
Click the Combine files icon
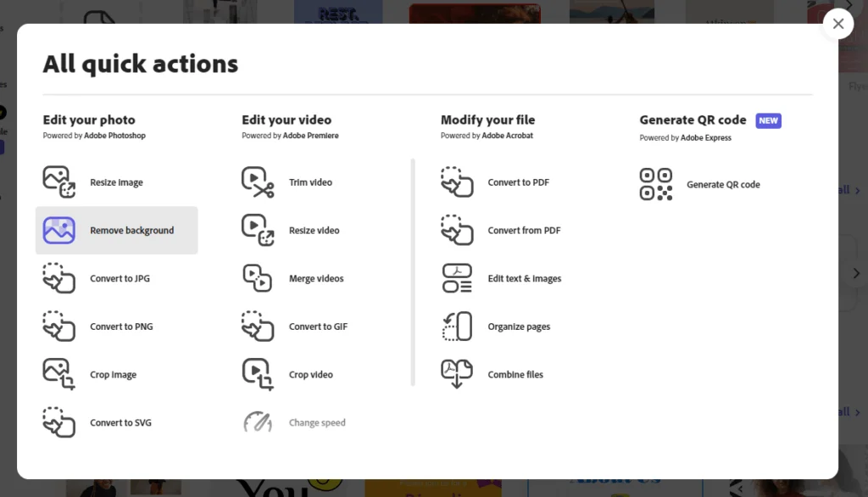[457, 374]
